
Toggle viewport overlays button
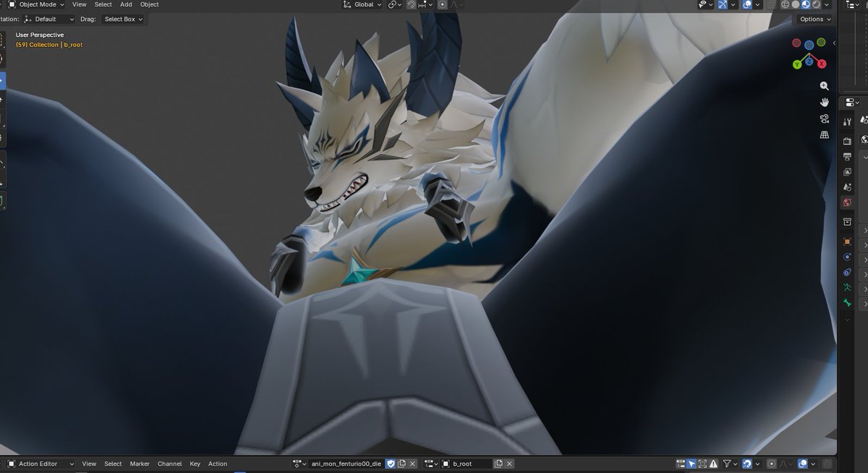[x=746, y=4]
